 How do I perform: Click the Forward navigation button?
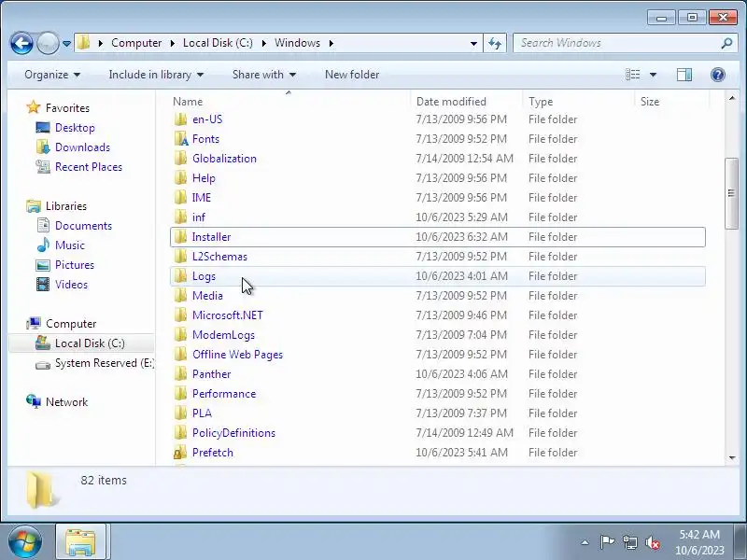48,43
